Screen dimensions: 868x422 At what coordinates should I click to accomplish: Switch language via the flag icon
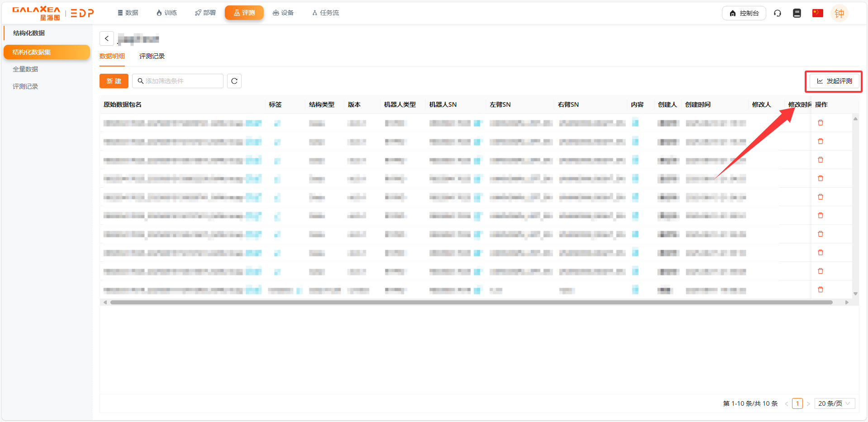[817, 13]
